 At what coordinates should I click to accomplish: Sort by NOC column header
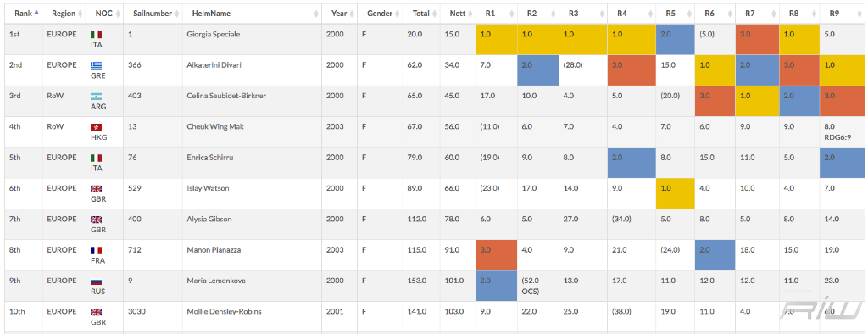coord(104,14)
